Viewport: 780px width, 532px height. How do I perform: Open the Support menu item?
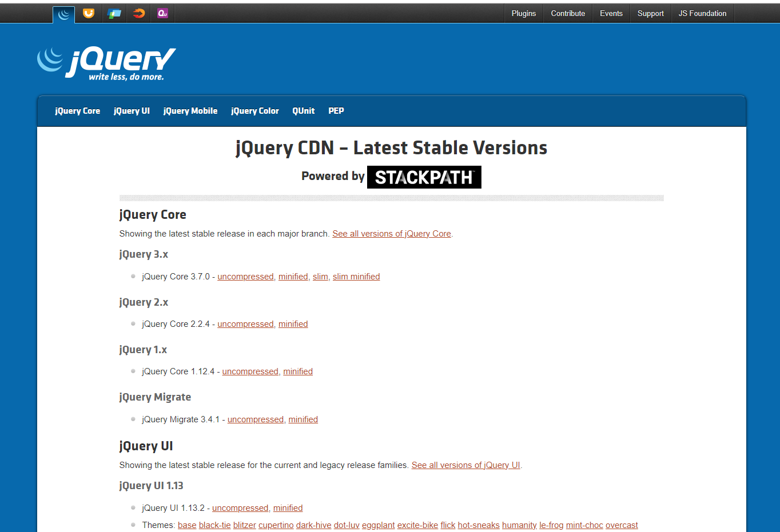(651, 13)
